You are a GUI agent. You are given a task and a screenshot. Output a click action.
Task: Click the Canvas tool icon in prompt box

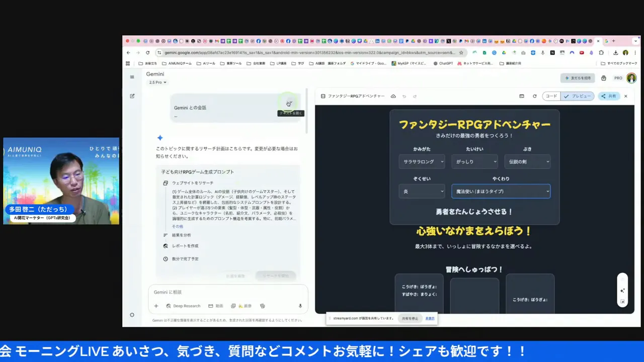[262, 306]
